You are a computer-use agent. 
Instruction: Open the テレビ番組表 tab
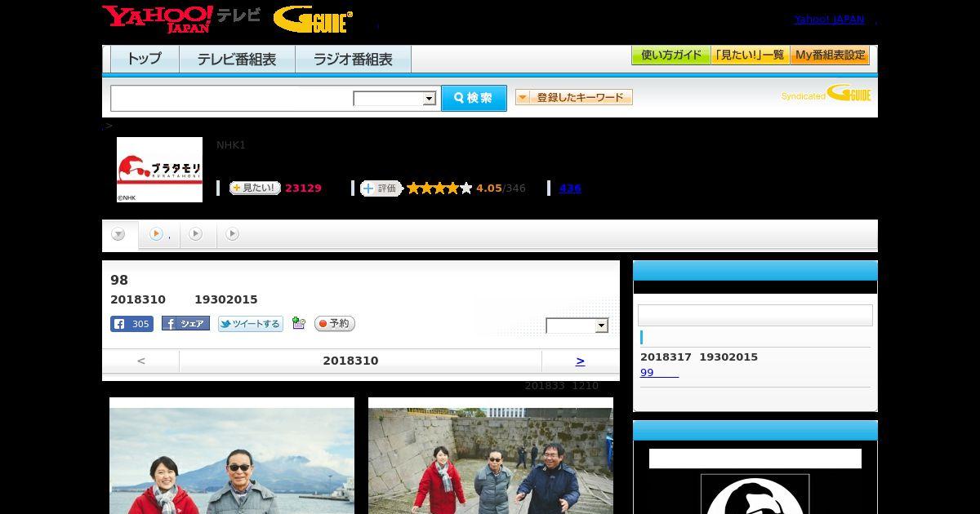[237, 60]
